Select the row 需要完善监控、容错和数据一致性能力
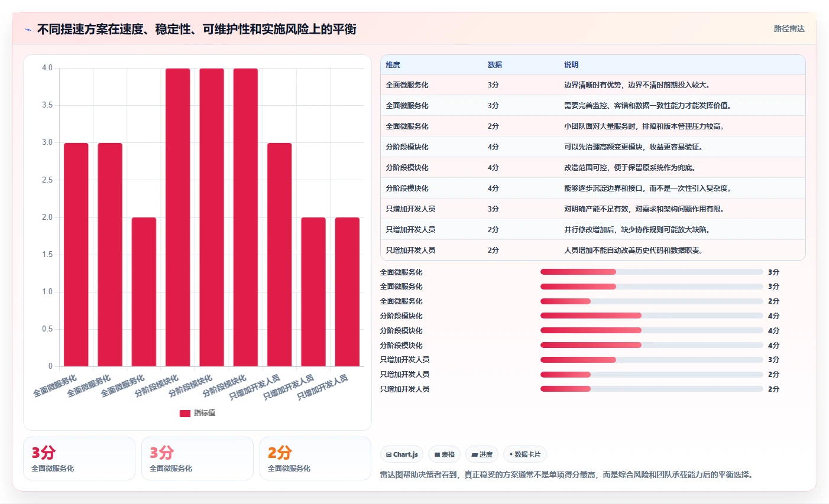The image size is (829, 504). tap(593, 106)
